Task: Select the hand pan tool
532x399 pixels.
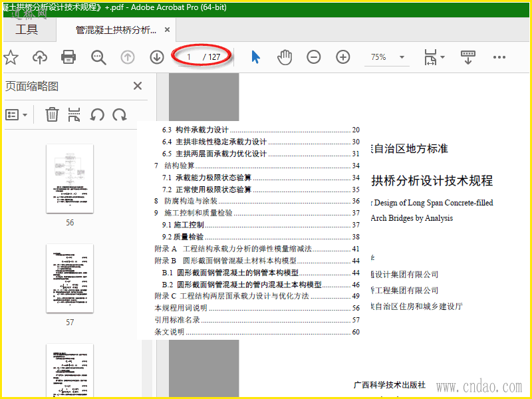Action: point(285,57)
